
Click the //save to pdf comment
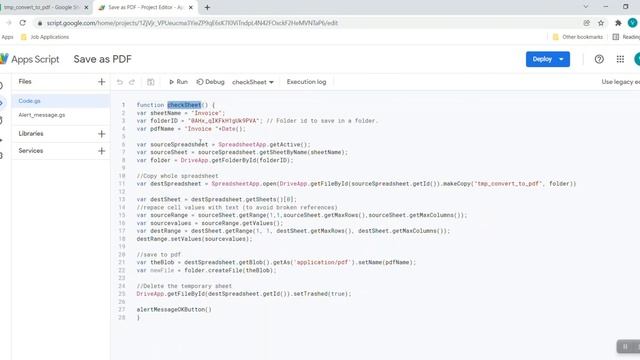pos(159,255)
